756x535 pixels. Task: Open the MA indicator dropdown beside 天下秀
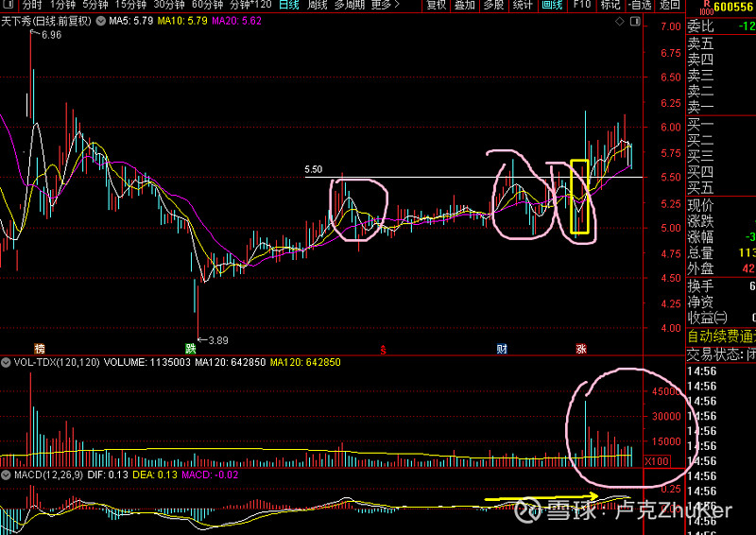[101, 21]
